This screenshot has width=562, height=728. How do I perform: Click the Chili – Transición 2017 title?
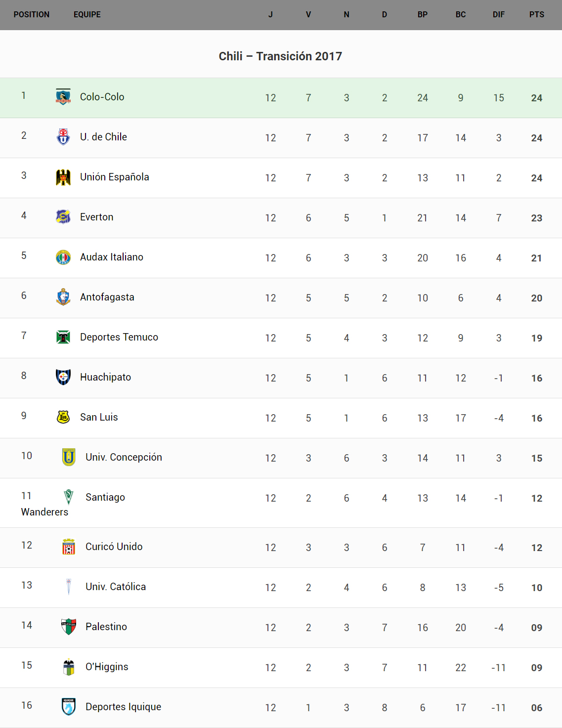point(280,56)
